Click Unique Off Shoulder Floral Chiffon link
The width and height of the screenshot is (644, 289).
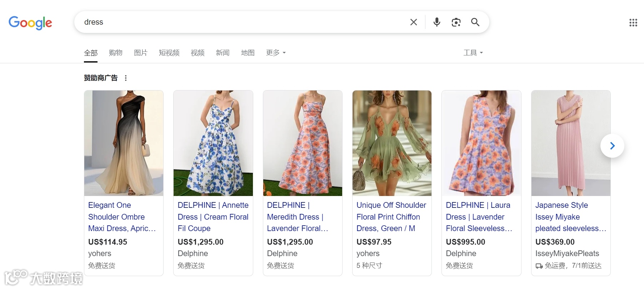391,217
